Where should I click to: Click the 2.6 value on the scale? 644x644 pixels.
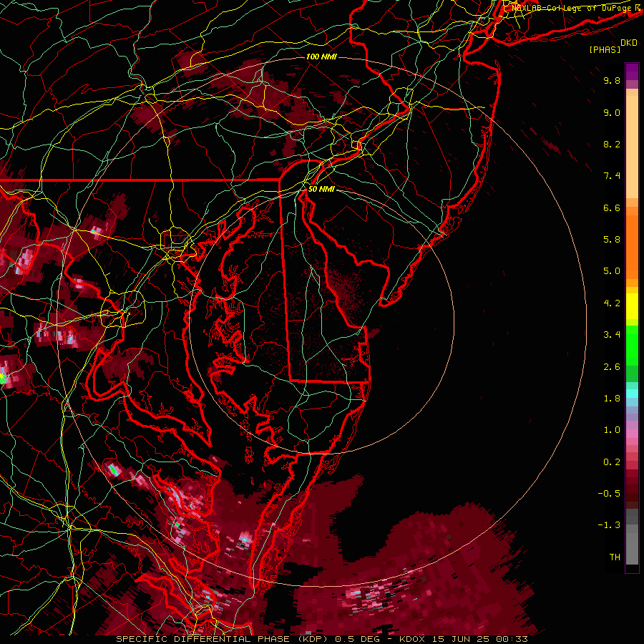tap(612, 367)
